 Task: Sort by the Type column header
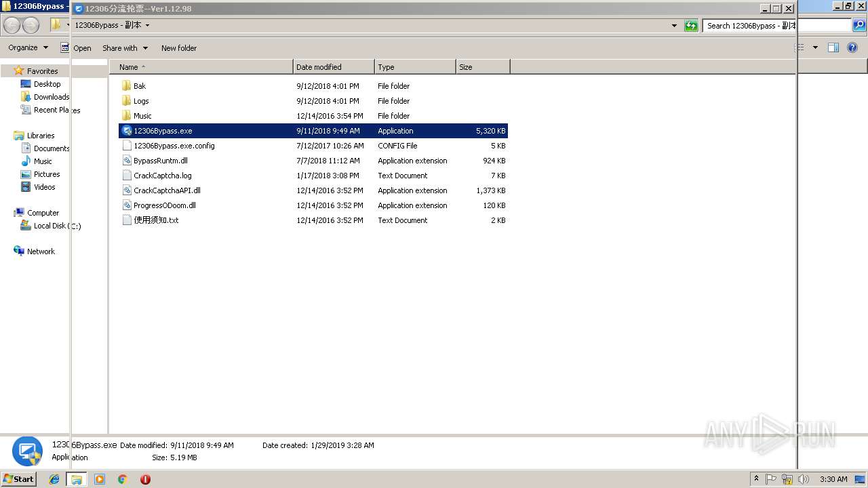coord(415,67)
